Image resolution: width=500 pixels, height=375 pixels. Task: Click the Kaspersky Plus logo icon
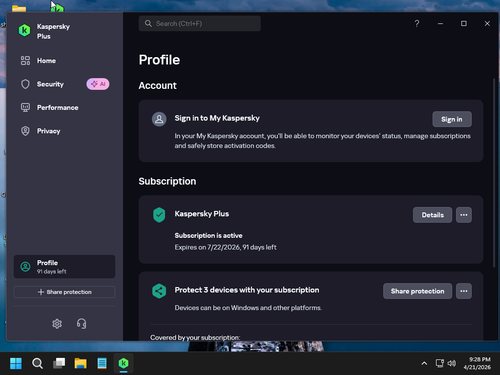(24, 31)
